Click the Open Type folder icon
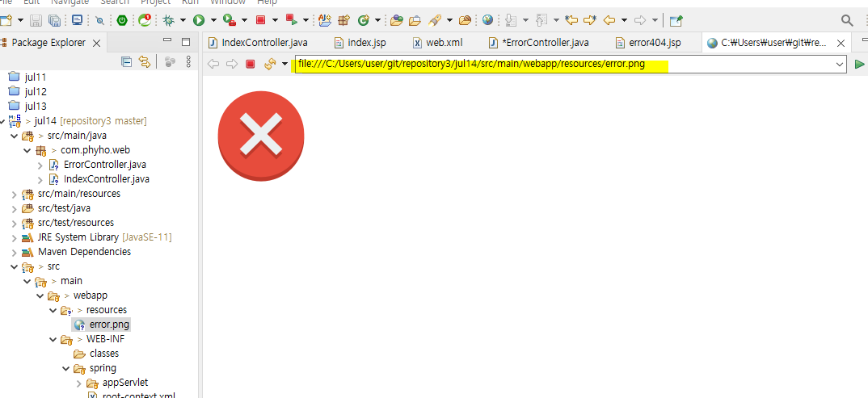The image size is (868, 398). [x=396, y=20]
